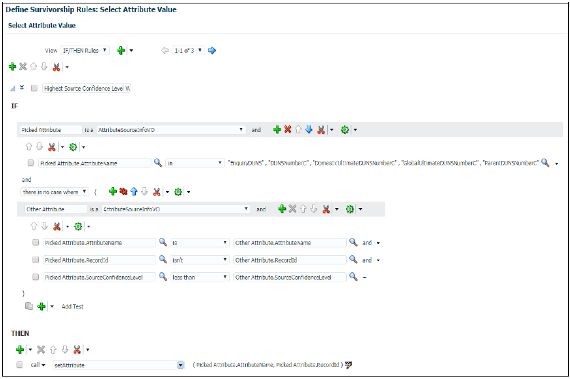The image size is (570, 379).
Task: Open search for Picked Attribute.AttributeName in row
Action: (x=158, y=162)
